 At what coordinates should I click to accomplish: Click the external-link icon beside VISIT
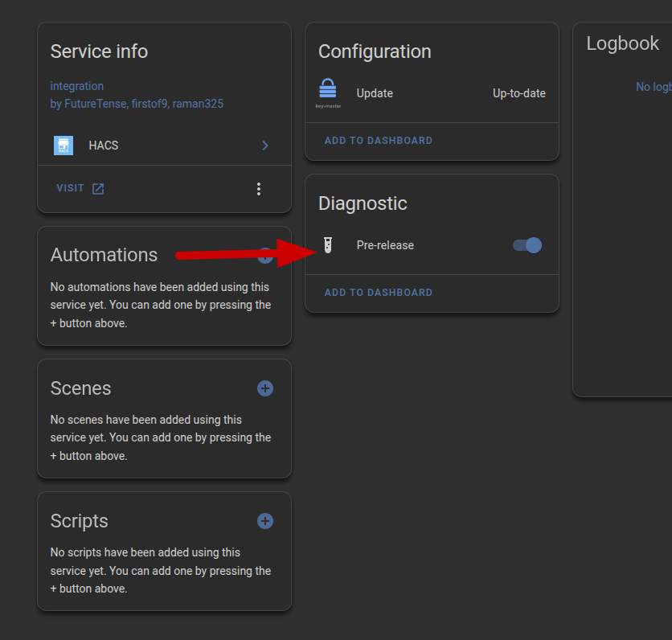coord(98,189)
